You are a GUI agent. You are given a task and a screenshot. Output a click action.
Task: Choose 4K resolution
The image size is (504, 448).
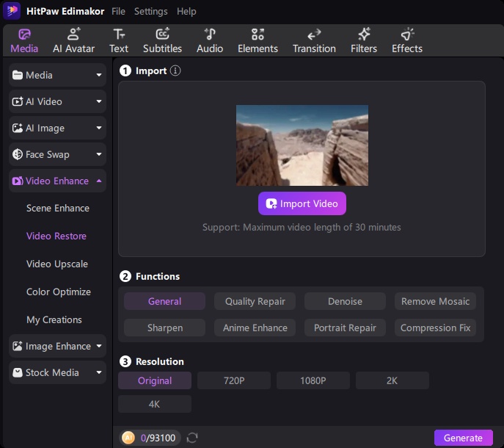155,404
